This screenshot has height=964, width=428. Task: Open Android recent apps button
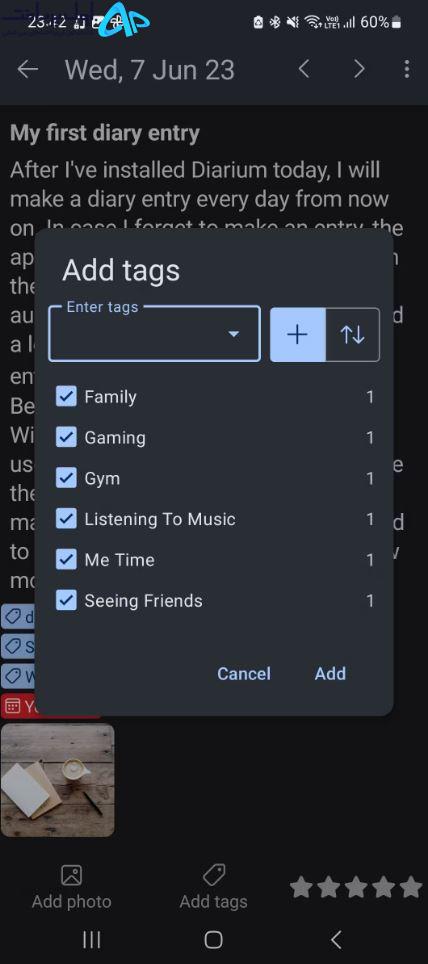pyautogui.click(x=92, y=939)
